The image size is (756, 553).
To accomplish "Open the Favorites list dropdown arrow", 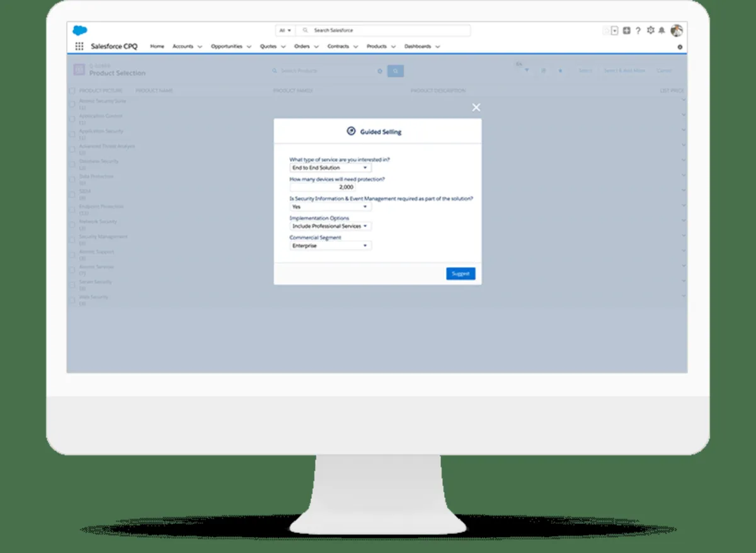I will point(615,30).
